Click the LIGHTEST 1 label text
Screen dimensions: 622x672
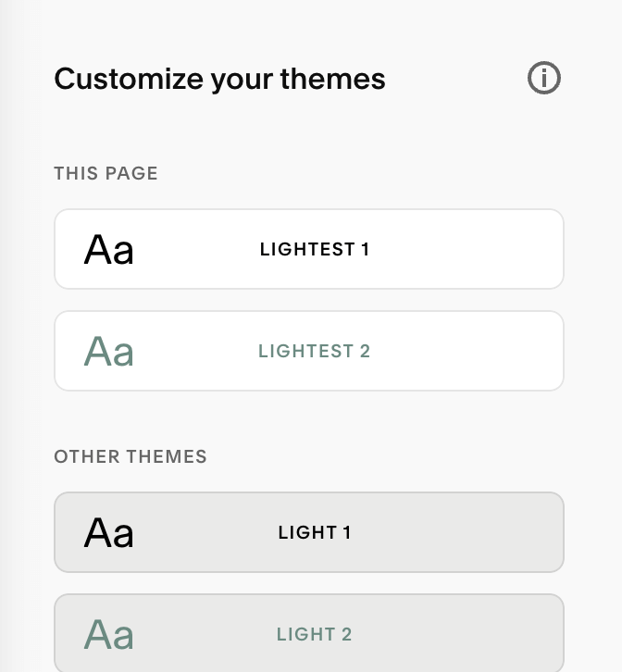pyautogui.click(x=314, y=249)
